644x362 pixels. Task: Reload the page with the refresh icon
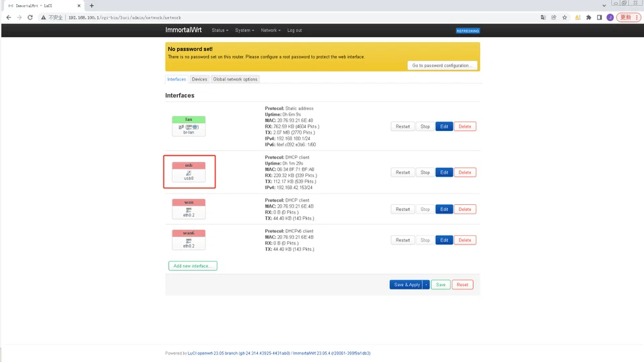tap(30, 17)
